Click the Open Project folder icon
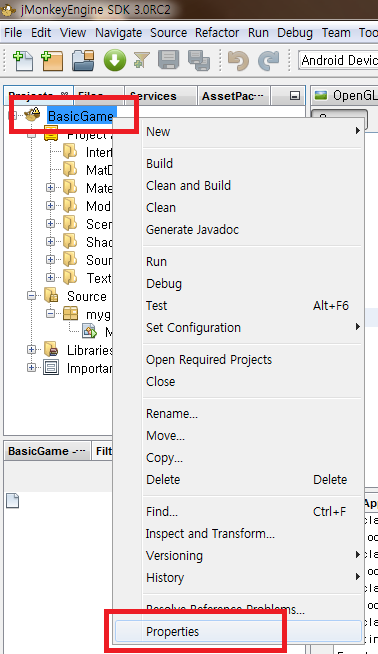378x654 pixels. coord(83,61)
